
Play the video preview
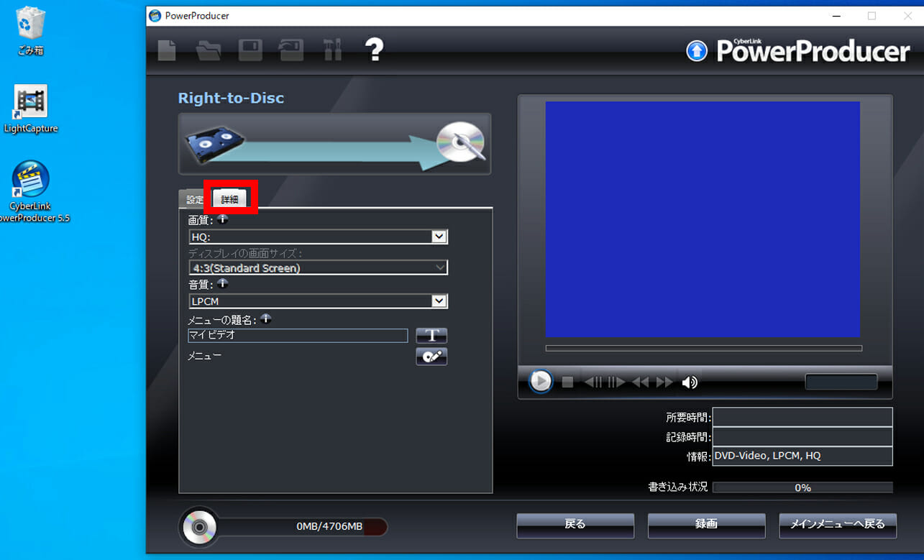pos(541,381)
